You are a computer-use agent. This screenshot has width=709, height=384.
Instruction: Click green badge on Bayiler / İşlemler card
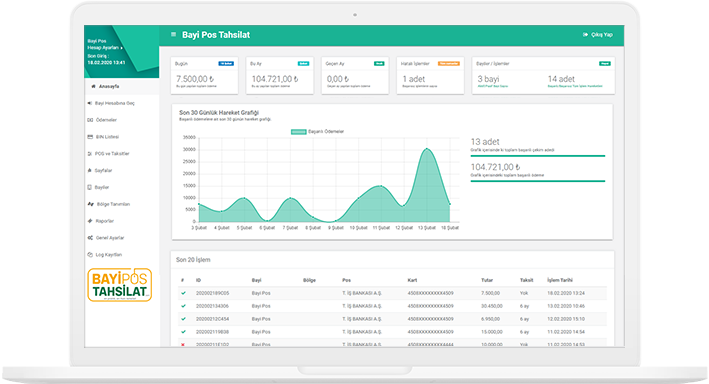[605, 64]
